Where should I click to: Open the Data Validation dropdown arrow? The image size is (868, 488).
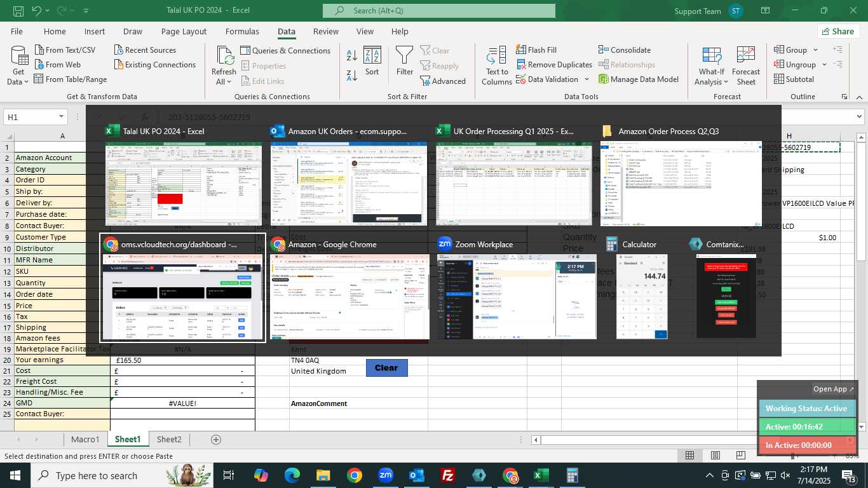(587, 79)
